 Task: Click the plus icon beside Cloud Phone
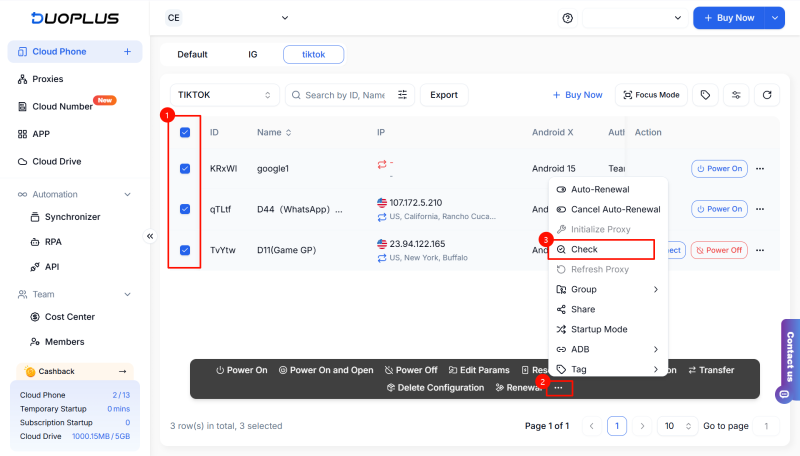pos(127,51)
